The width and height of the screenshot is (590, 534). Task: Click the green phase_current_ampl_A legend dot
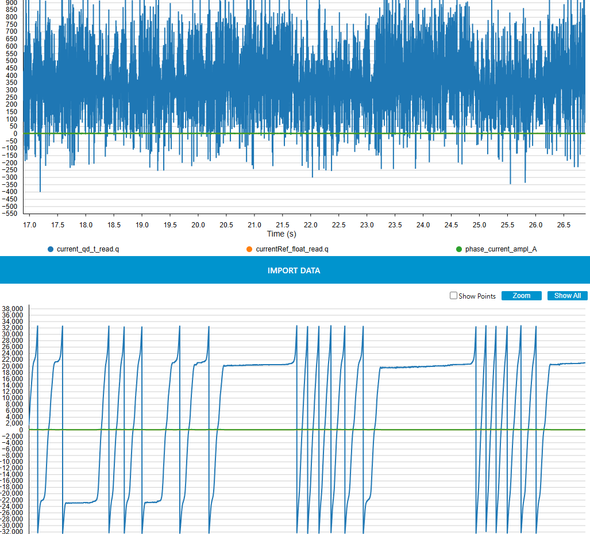459,249
